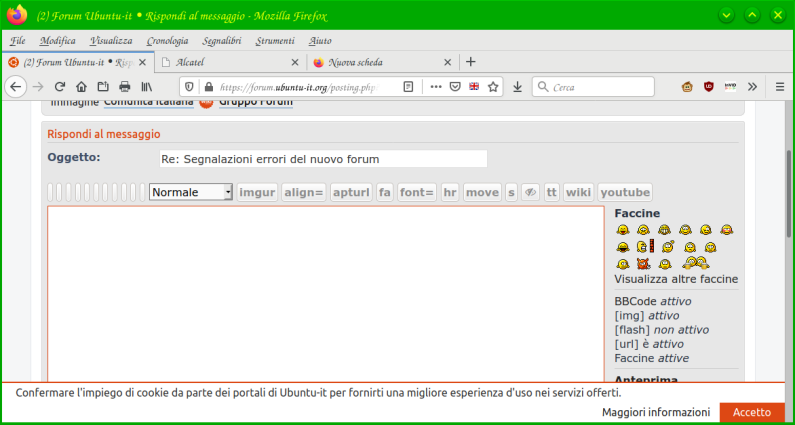This screenshot has width=795, height=425.
Task: Click the wiki BBCode button
Action: point(579,192)
